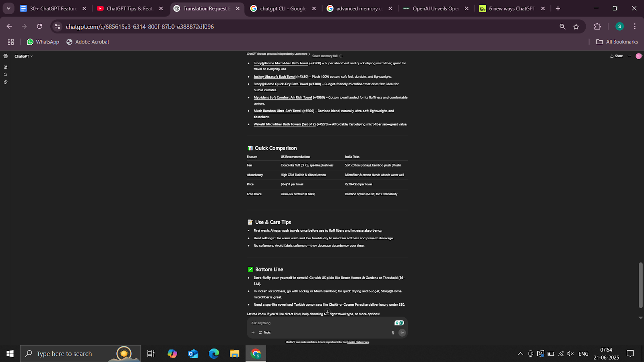Open the muted volume icon in system tray
644x362 pixels.
click(x=570, y=354)
